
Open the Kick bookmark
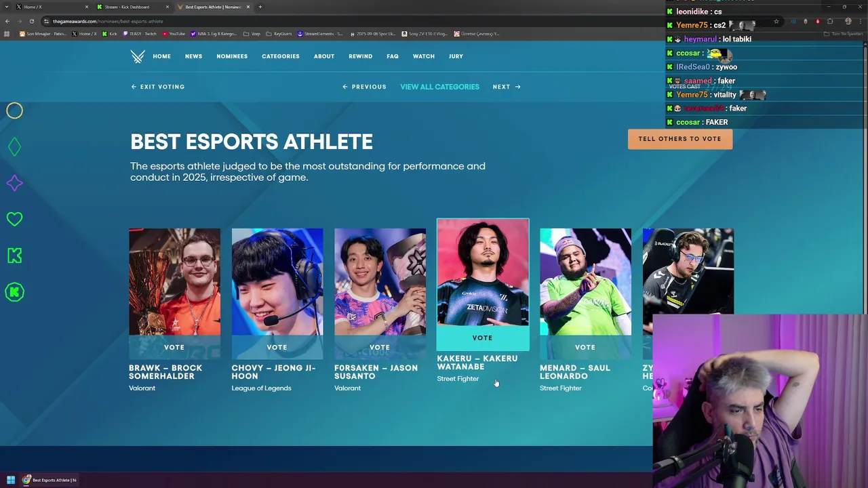click(x=109, y=34)
